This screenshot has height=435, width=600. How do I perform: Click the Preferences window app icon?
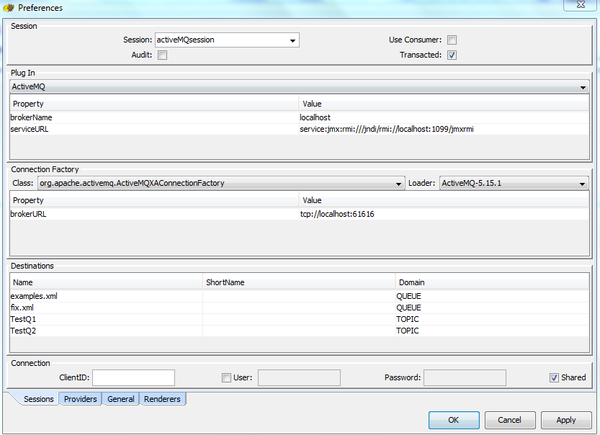[8, 8]
